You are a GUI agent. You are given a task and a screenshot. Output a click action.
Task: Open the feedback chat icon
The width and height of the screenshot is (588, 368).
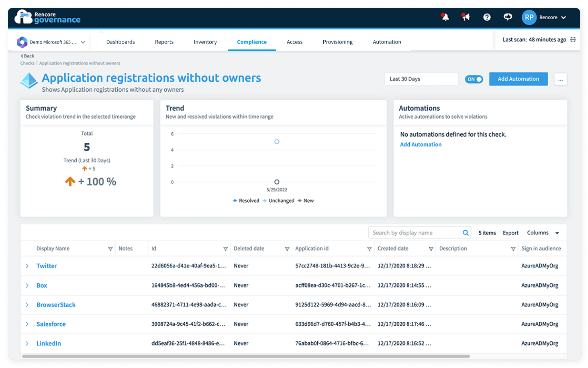pos(508,17)
